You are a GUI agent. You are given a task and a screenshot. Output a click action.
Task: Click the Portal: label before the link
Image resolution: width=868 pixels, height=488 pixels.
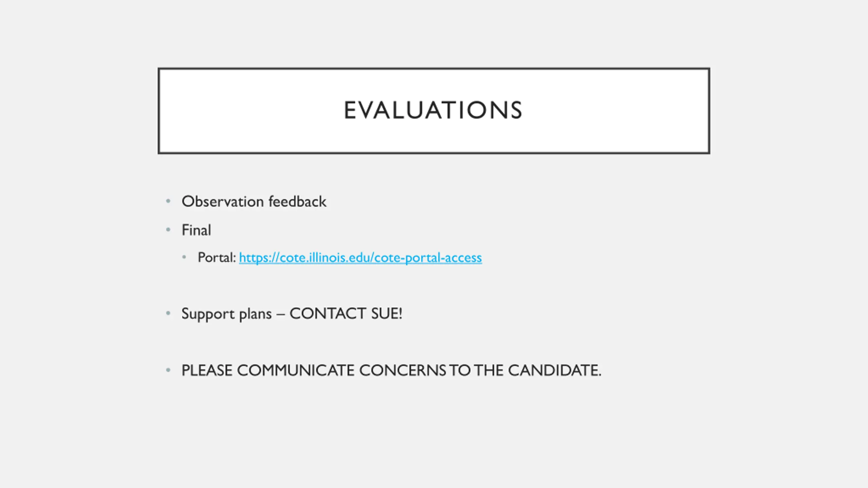coord(217,258)
